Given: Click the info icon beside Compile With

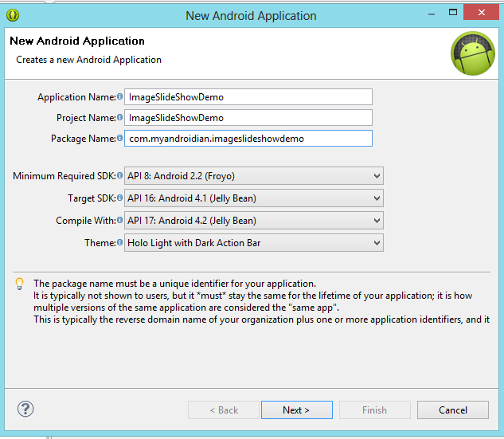Looking at the screenshot, I should point(120,220).
